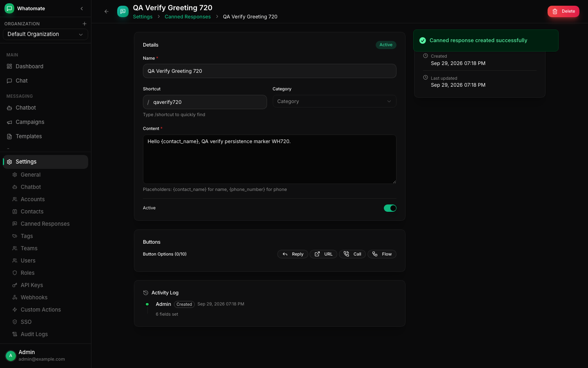The height and width of the screenshot is (368, 588).
Task: Focus the Shortcut input field
Action: click(x=205, y=102)
